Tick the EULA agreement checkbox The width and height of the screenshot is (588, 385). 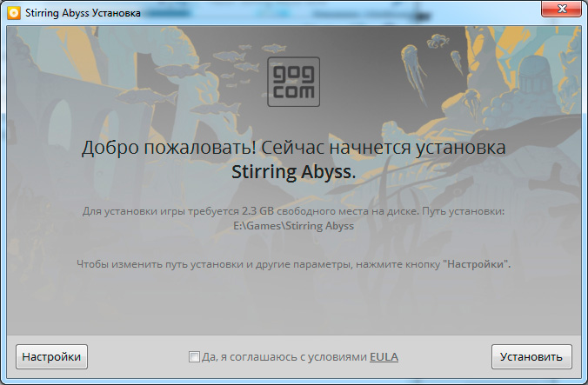coord(194,356)
